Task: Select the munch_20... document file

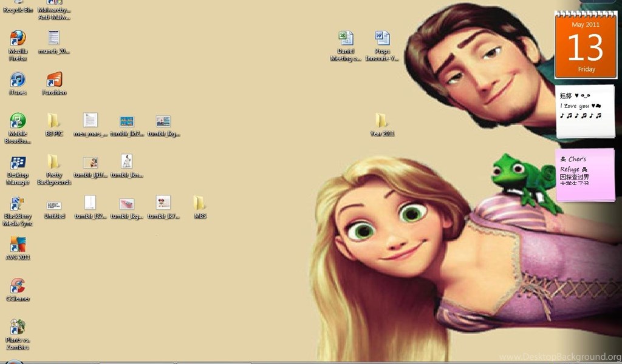Action: [x=54, y=42]
